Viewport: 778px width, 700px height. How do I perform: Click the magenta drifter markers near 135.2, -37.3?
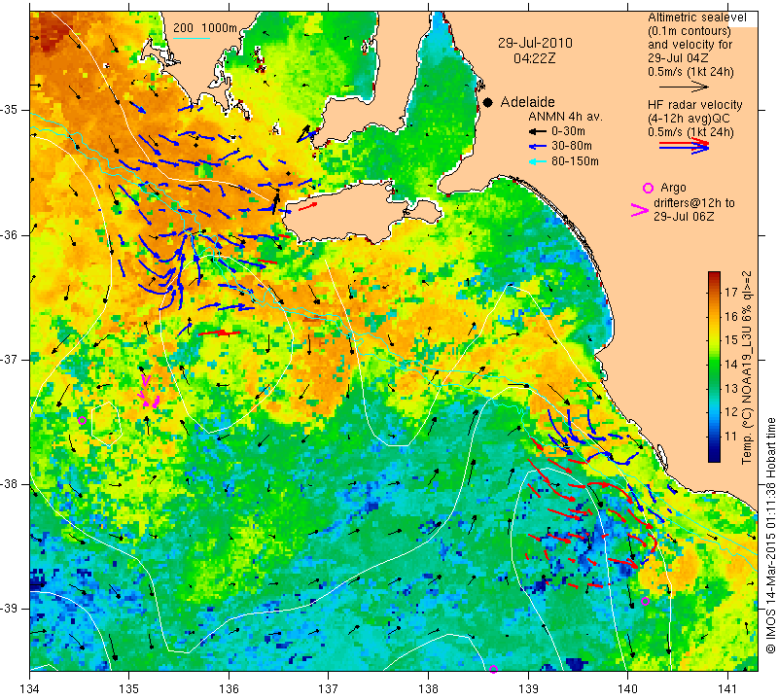tap(149, 393)
